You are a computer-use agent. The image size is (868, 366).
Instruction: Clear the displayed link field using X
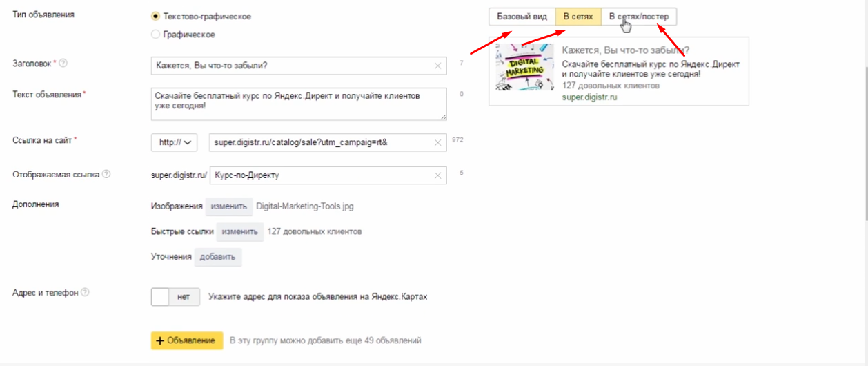(x=438, y=175)
